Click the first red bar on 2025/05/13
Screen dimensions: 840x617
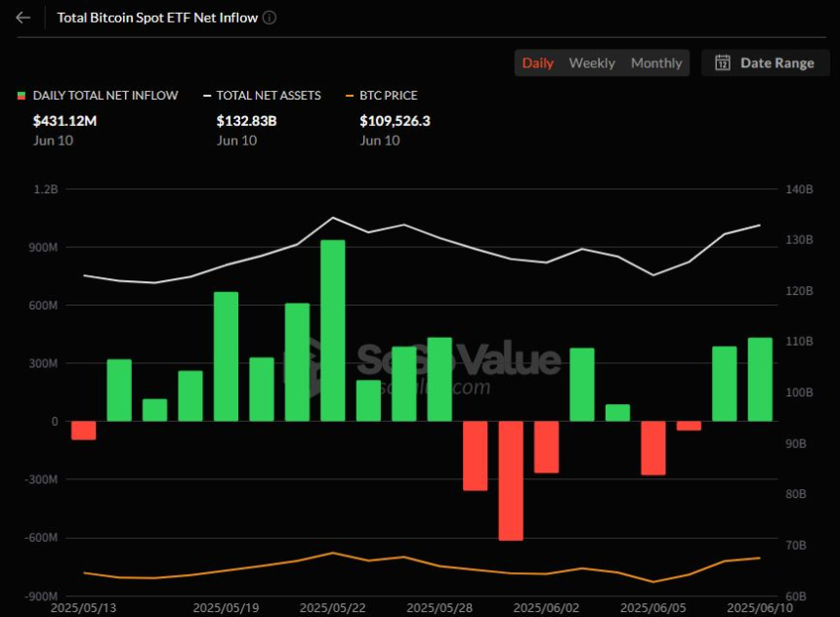coord(84,431)
